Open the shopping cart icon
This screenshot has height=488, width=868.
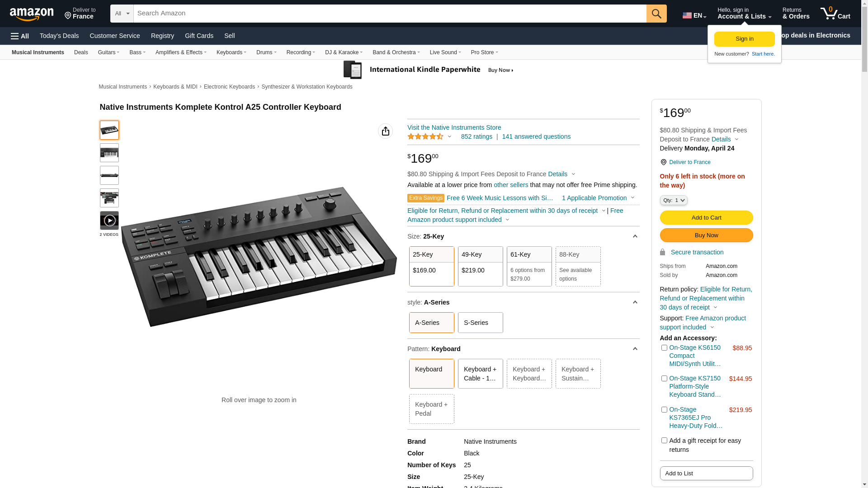coord(835,14)
